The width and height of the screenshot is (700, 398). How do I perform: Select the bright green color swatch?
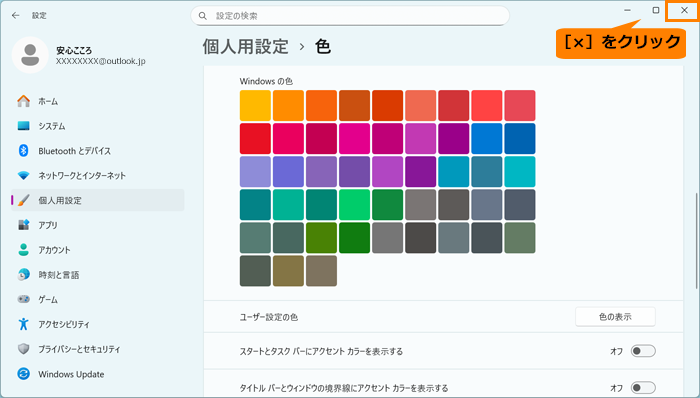click(x=354, y=205)
